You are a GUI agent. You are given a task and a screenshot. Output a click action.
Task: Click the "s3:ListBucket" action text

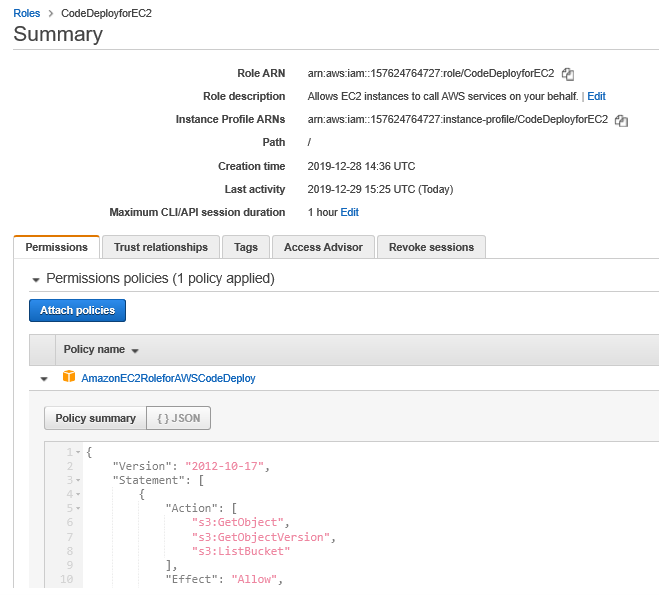[241, 551]
